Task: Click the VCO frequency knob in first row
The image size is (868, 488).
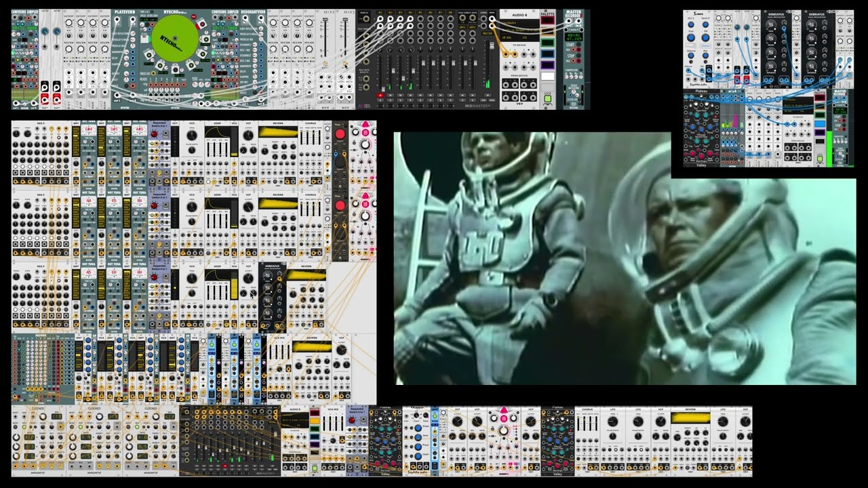Action: (x=191, y=135)
